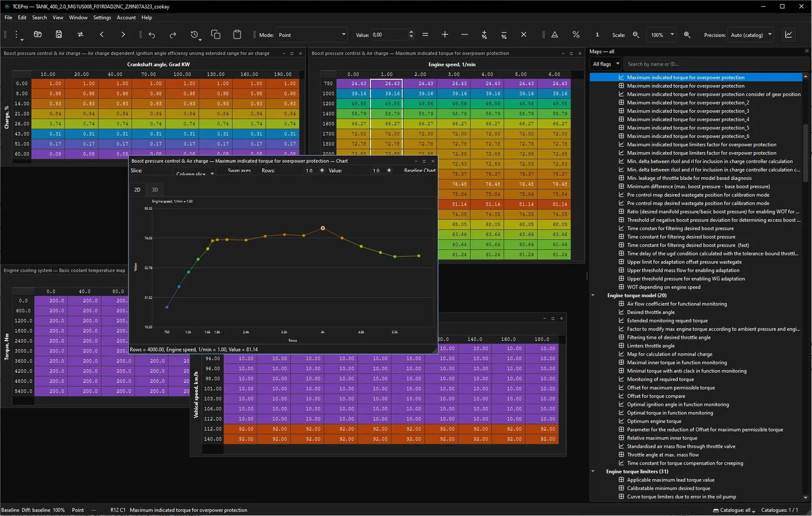Toggle absolute value display mode "1"
Screen dimensions: 812x516
point(597,35)
